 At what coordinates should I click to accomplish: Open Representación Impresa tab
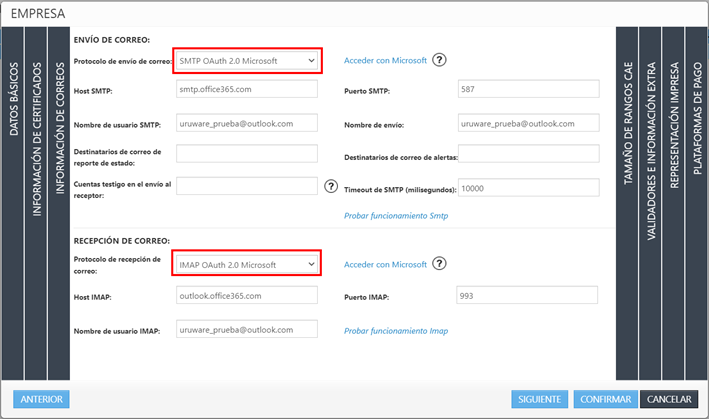click(x=674, y=125)
